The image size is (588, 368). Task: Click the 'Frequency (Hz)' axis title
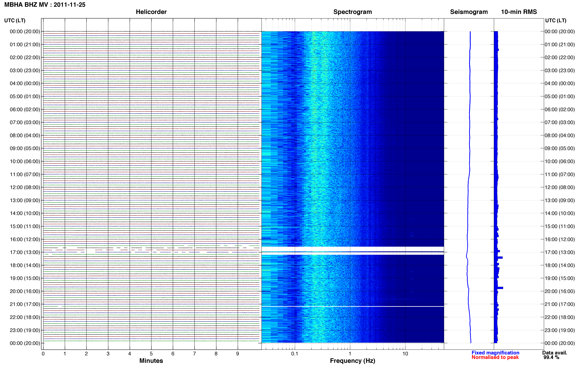coord(352,361)
